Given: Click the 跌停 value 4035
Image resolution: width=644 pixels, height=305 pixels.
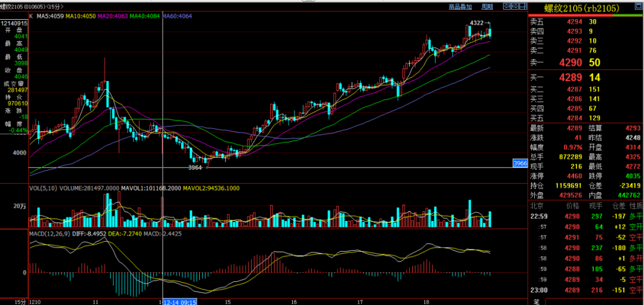Looking at the screenshot, I should tap(634, 176).
